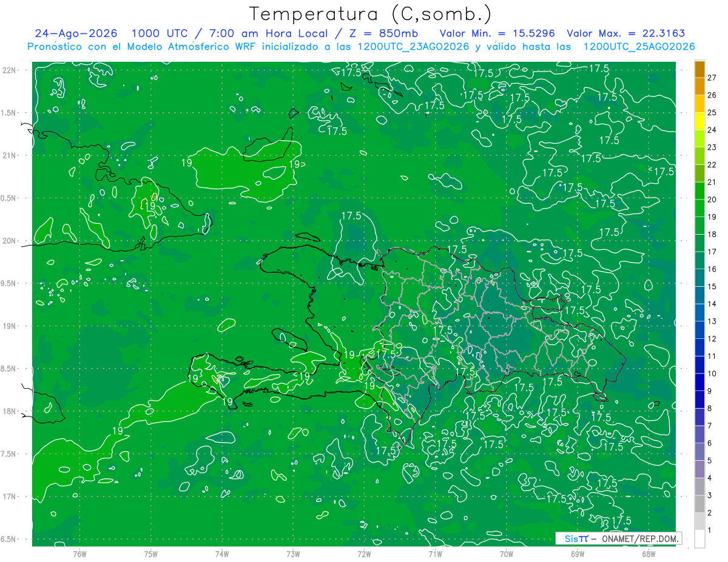Click the color bar label '4'
Image resolution: width=728 pixels, height=562 pixels.
click(x=710, y=478)
